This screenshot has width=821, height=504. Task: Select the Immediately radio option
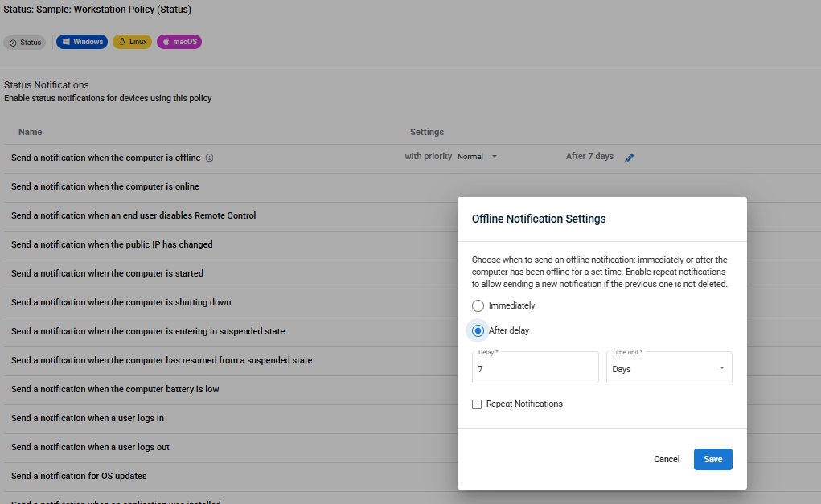point(478,305)
